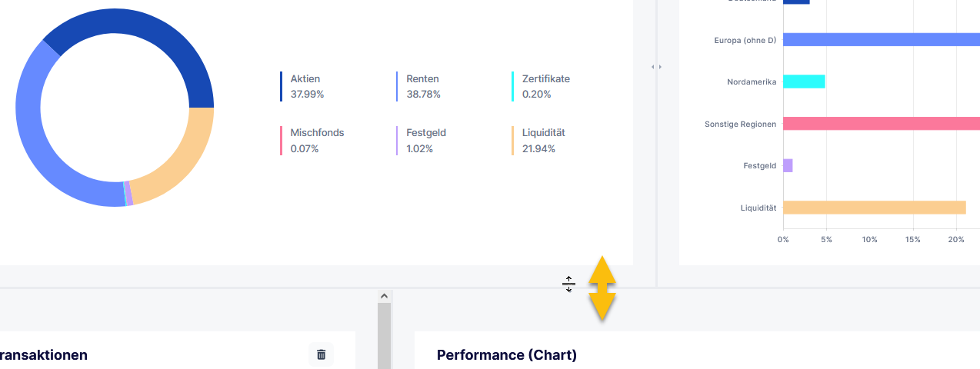Screen dimensions: 980x369
Task: Click the scrollbar's up arrow
Action: [384, 295]
